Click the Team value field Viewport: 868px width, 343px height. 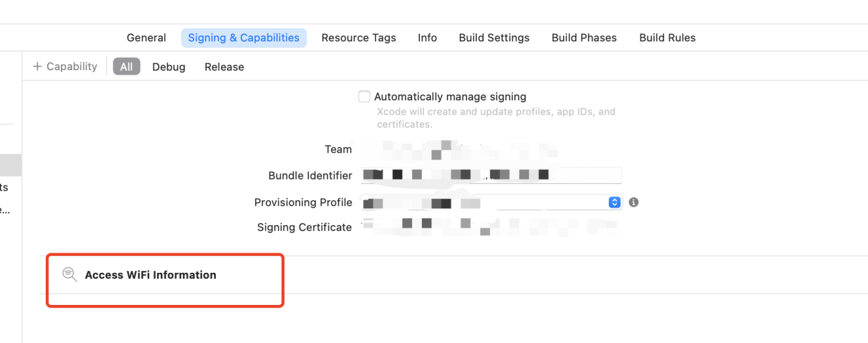point(459,150)
